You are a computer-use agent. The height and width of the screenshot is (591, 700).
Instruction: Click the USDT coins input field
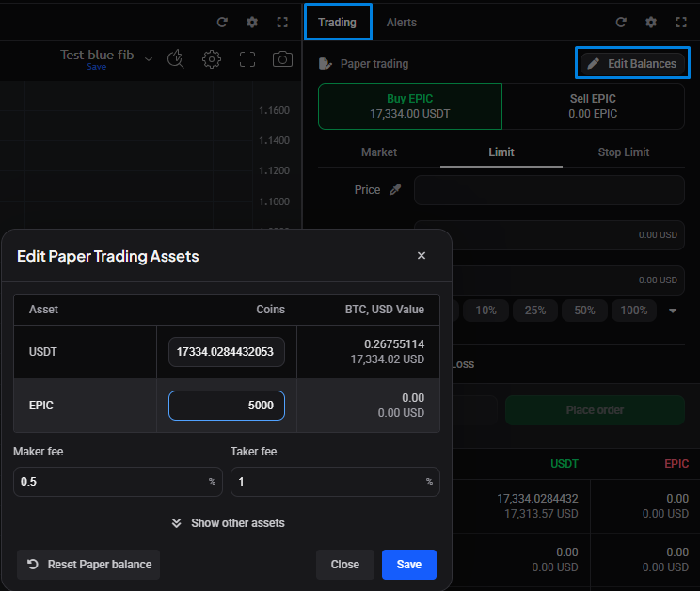coord(227,352)
